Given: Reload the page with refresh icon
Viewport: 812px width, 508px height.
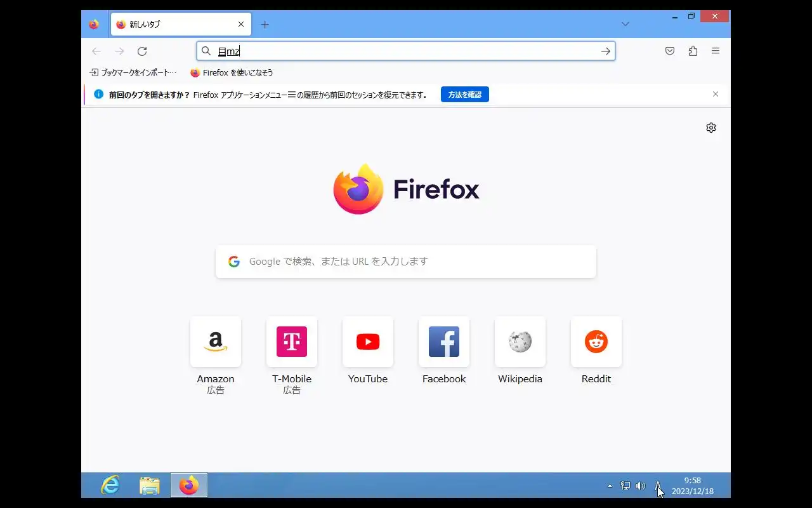Looking at the screenshot, I should (142, 51).
